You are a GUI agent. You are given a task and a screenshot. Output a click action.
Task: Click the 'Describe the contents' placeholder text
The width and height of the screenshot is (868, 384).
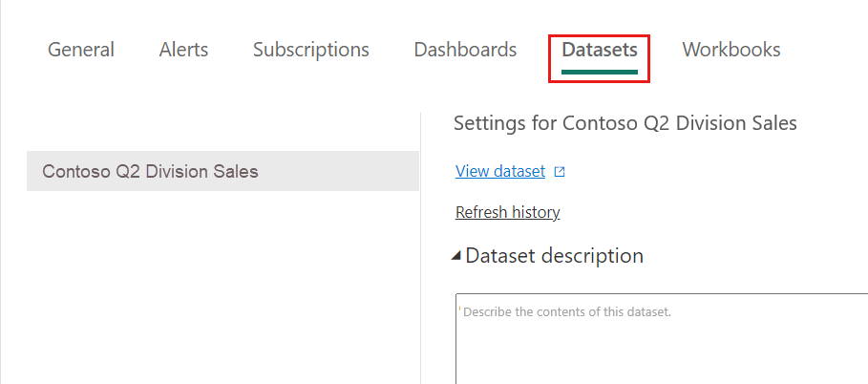click(567, 311)
